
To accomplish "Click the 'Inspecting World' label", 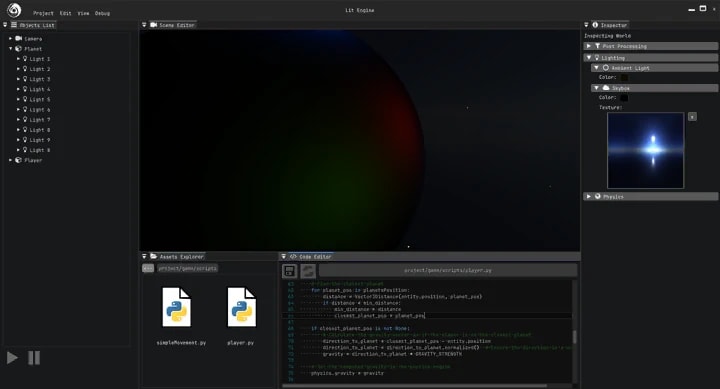I will [x=607, y=35].
